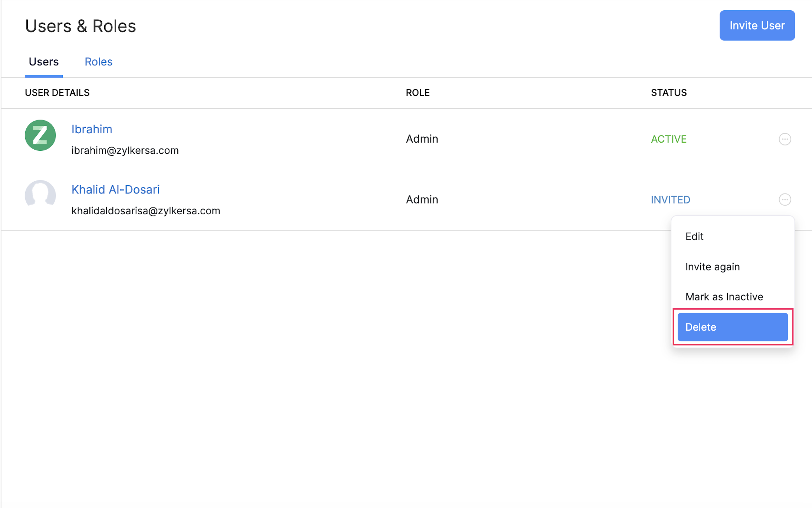Viewport: 812px width, 508px height.
Task: Click the INVITED status label for Khalid
Action: [x=670, y=199]
